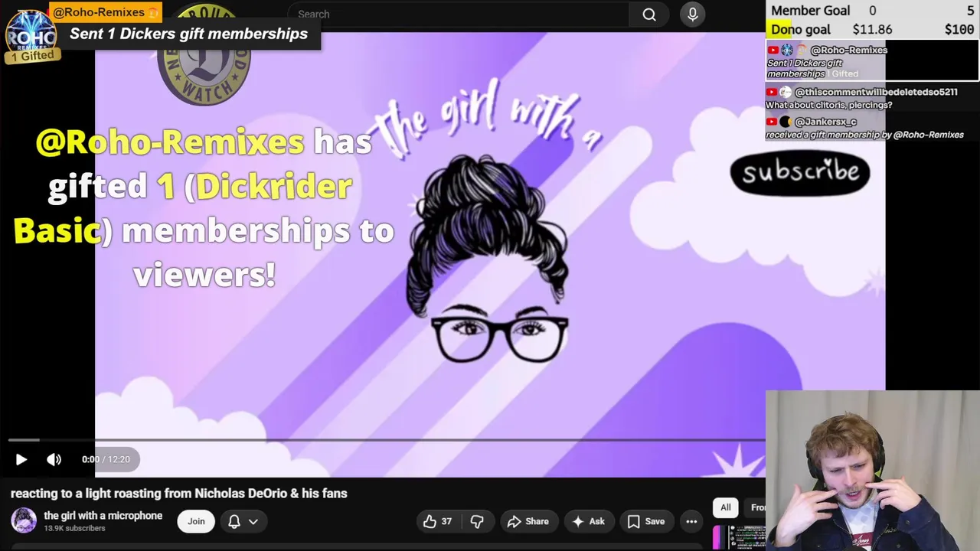Save the video to a playlist
This screenshot has width=980, height=551.
[x=646, y=521]
